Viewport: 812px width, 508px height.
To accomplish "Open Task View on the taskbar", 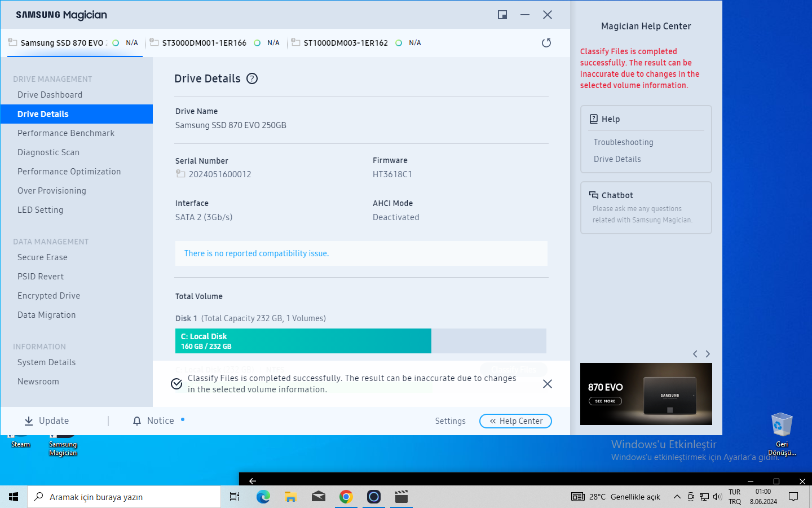I will point(235,497).
